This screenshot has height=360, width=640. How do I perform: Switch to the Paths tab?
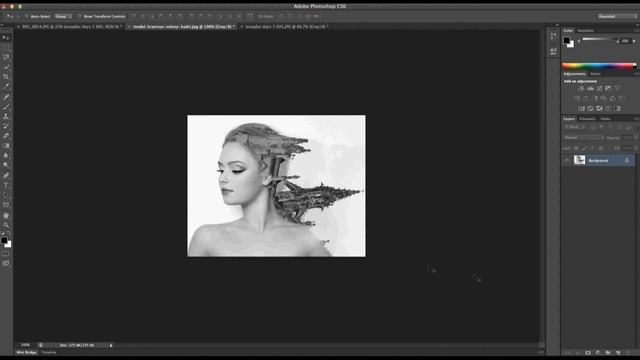tap(605, 119)
